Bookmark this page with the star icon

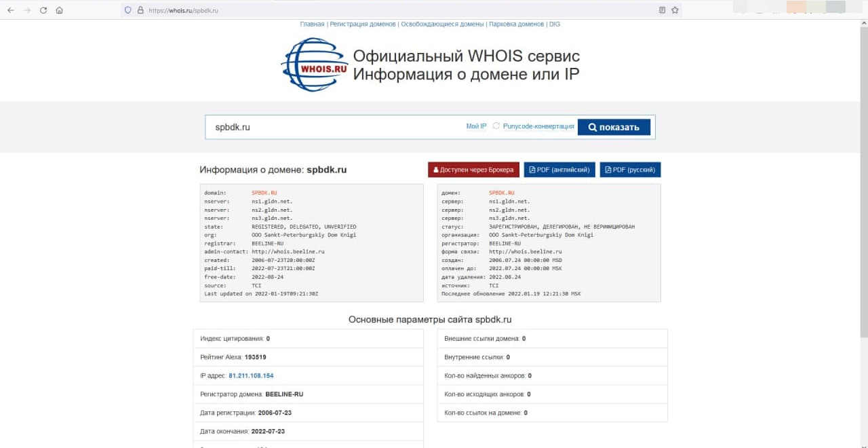[675, 10]
